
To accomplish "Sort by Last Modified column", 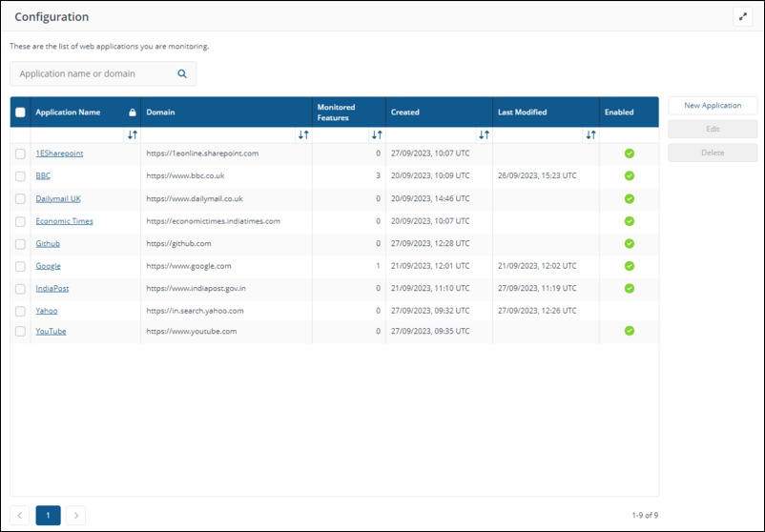I will coord(590,135).
